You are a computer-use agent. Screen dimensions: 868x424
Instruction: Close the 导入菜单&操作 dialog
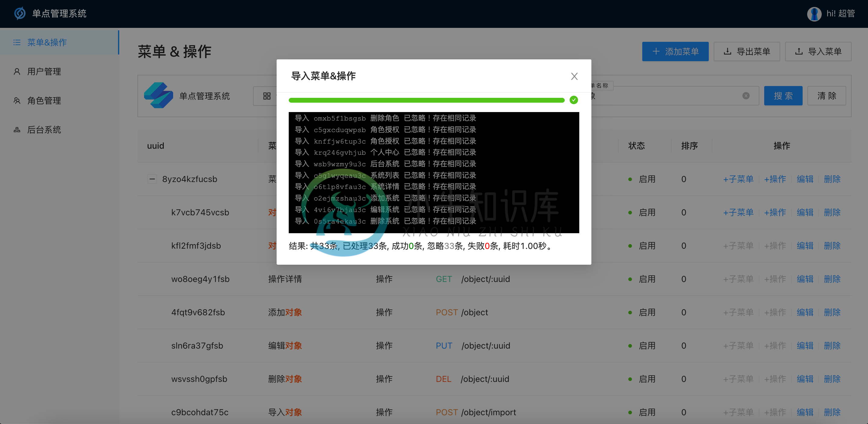pos(574,76)
